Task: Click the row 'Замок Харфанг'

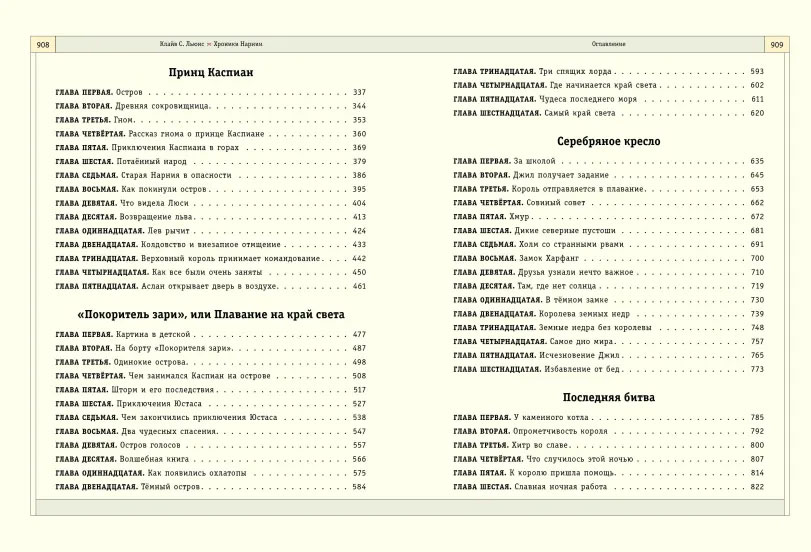Action: (x=609, y=259)
